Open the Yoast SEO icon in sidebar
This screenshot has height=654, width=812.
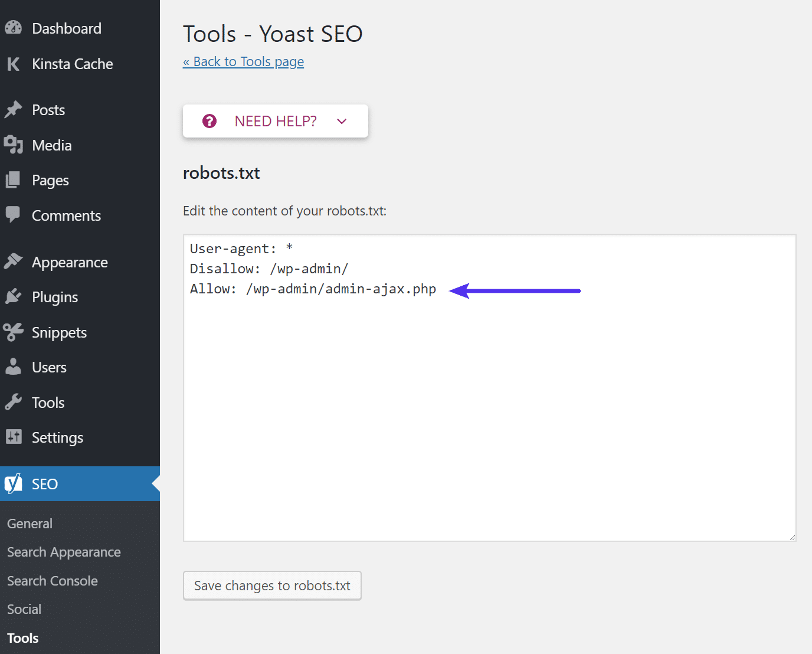[x=13, y=483]
